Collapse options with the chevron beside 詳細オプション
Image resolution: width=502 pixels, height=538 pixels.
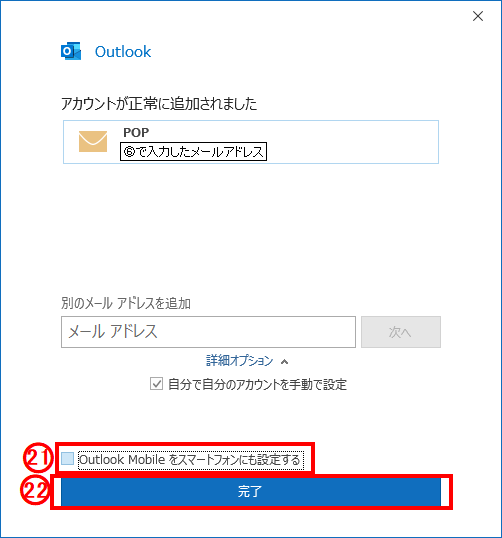point(284,362)
